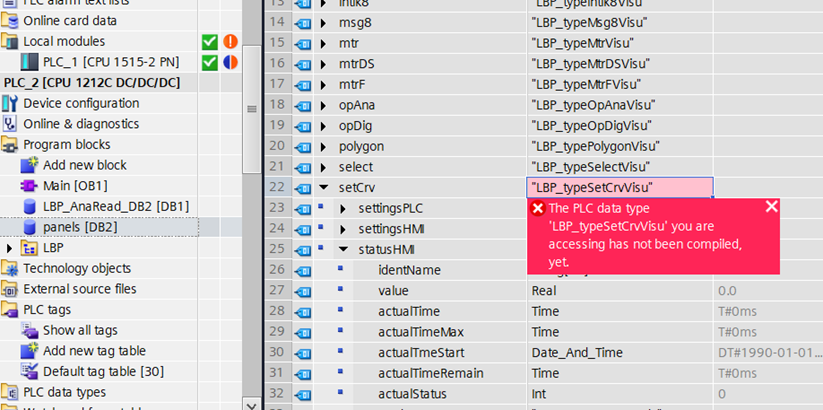Viewport: 823px width, 410px height.
Task: Click the actualTimeMax name cell
Action: [420, 332]
